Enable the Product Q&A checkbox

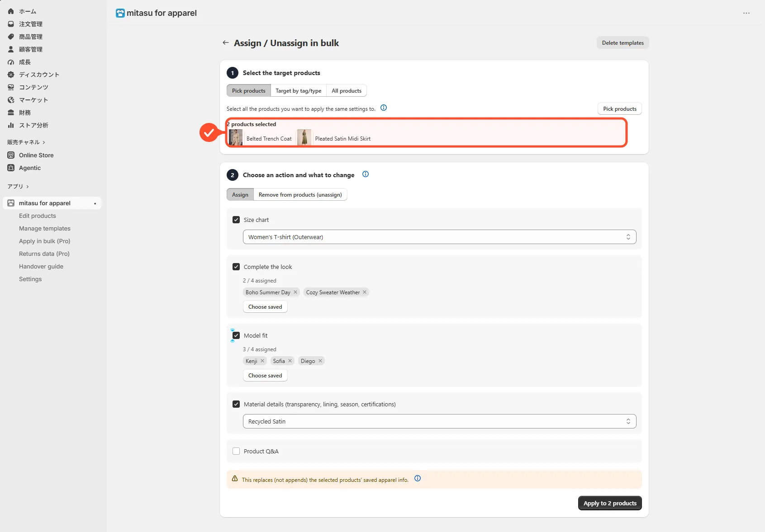(x=236, y=451)
